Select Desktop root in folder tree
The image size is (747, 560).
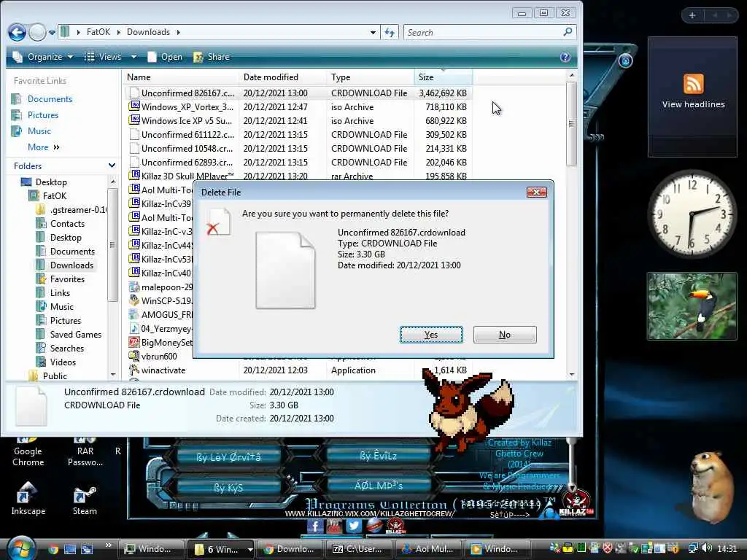51,182
